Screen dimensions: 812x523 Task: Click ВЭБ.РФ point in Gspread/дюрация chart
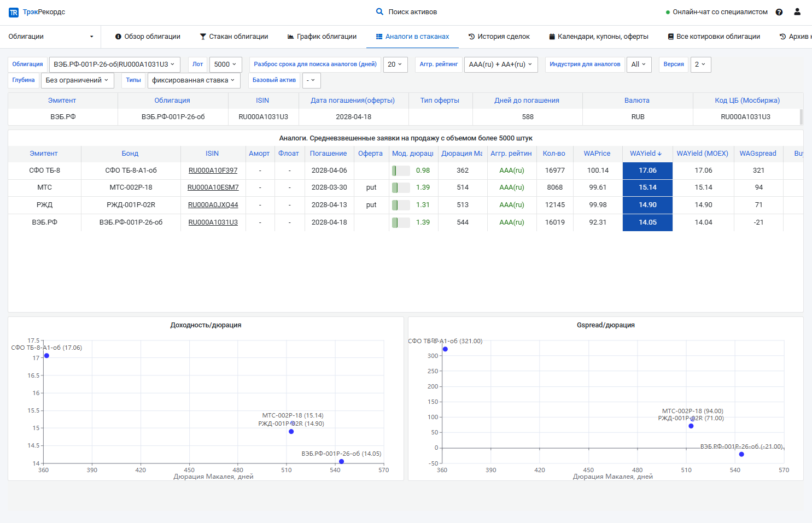point(741,454)
